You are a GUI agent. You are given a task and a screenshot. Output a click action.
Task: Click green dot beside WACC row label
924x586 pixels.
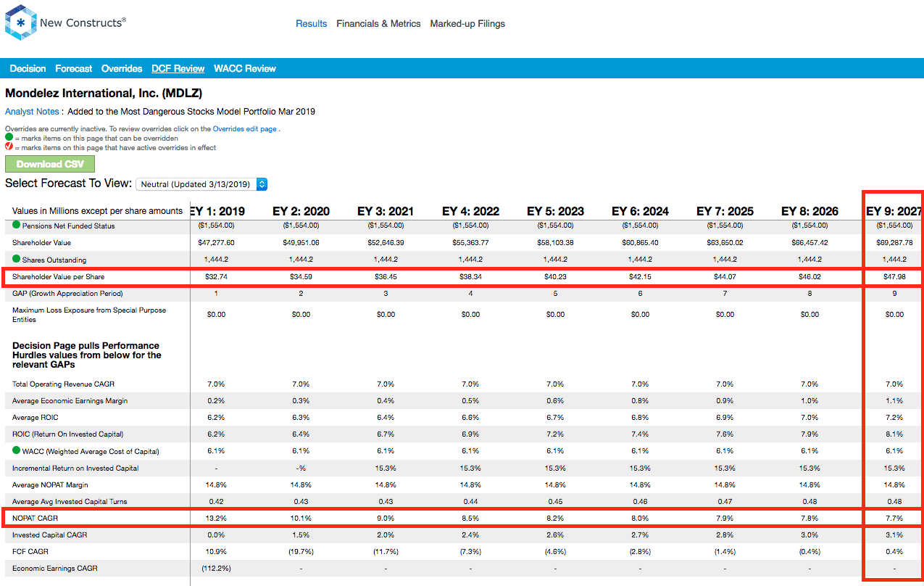tap(17, 450)
